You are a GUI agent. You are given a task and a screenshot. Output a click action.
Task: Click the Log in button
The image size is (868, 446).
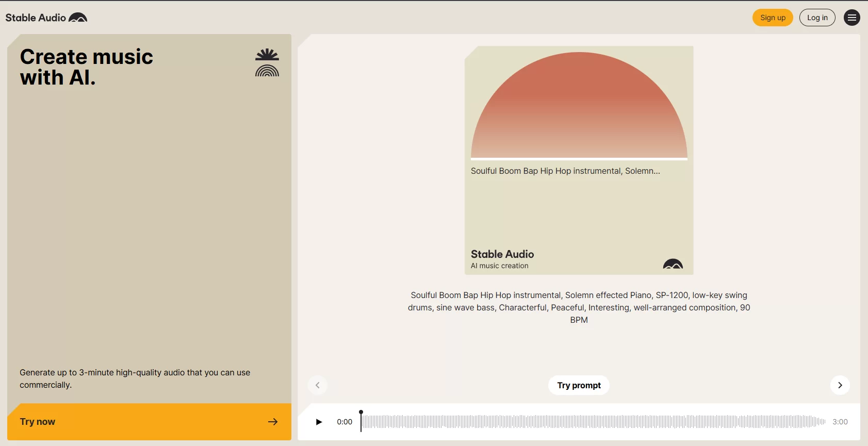[817, 18]
